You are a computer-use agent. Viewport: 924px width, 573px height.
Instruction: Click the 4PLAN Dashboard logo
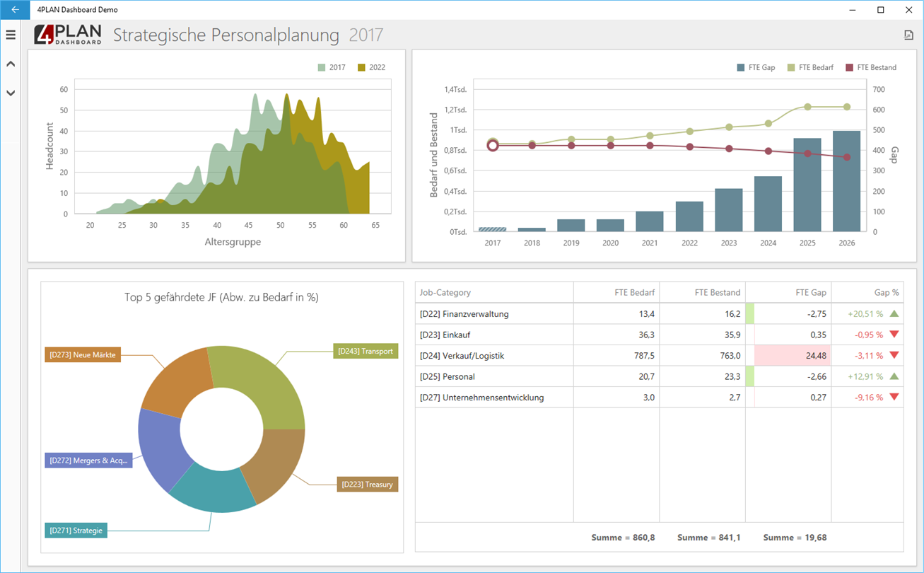69,35
